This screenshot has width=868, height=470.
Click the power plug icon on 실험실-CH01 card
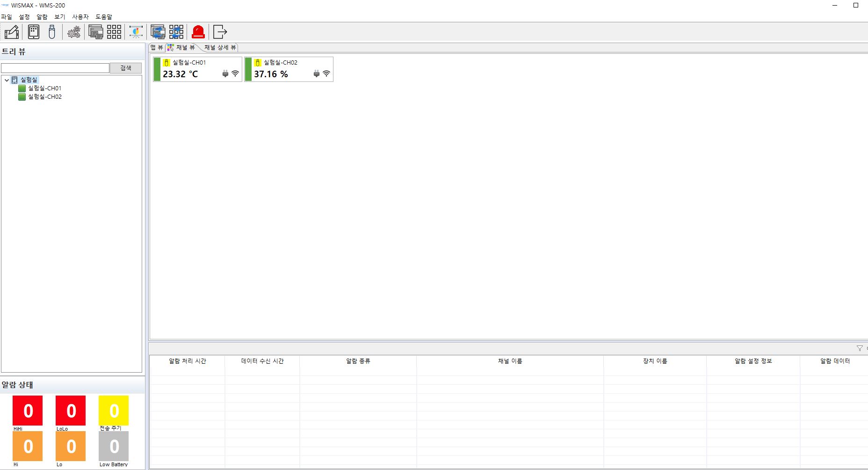pyautogui.click(x=225, y=73)
